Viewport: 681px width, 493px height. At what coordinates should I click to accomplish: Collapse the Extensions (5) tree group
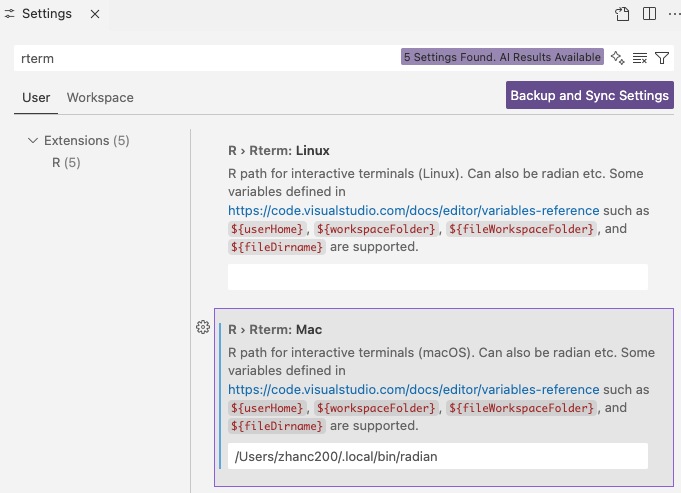click(x=34, y=141)
